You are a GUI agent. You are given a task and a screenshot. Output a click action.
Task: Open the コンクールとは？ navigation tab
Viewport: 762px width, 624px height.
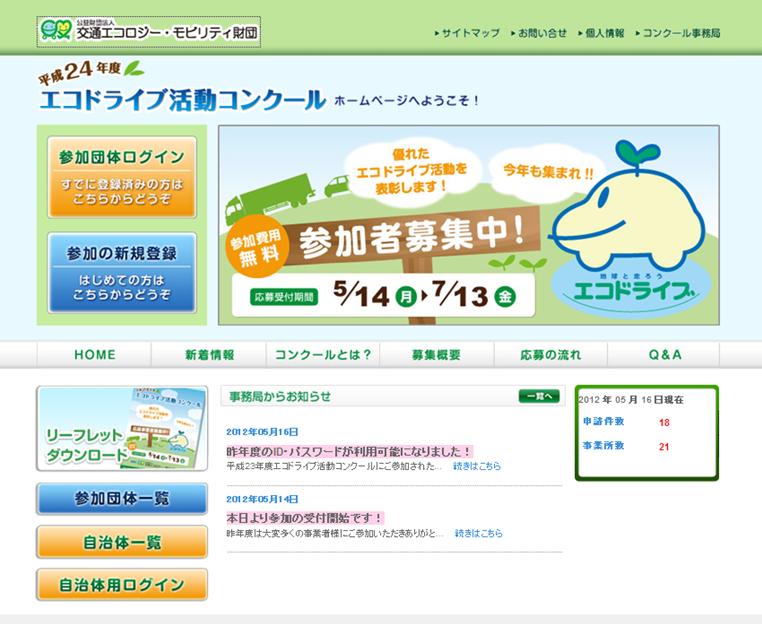[x=323, y=355]
